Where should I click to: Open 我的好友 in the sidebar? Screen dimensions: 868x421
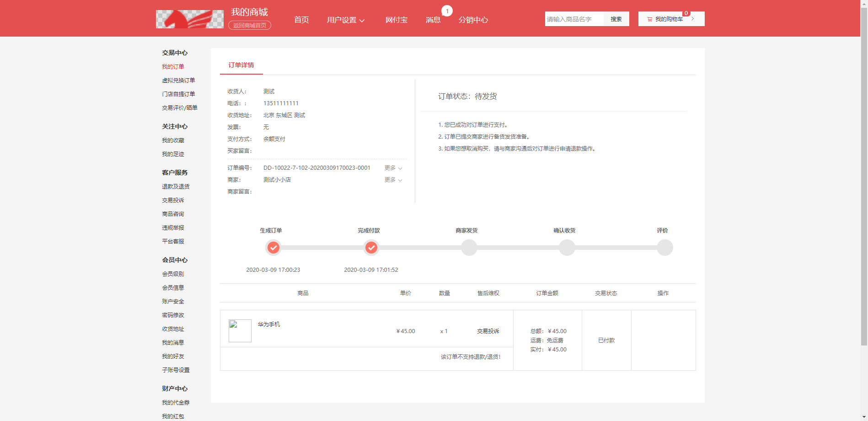point(173,356)
